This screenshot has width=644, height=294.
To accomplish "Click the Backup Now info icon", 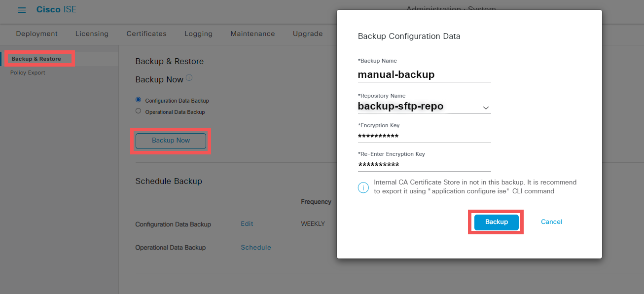I will click(x=189, y=78).
